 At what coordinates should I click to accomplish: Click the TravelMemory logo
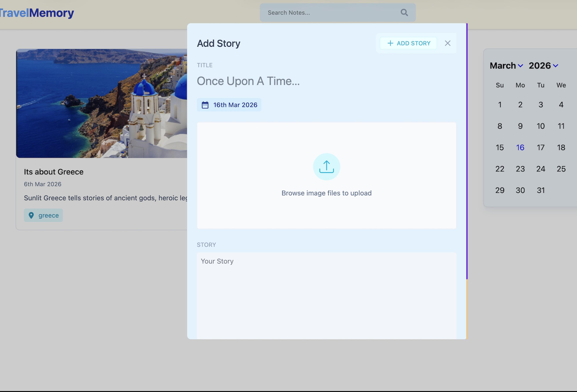(37, 13)
